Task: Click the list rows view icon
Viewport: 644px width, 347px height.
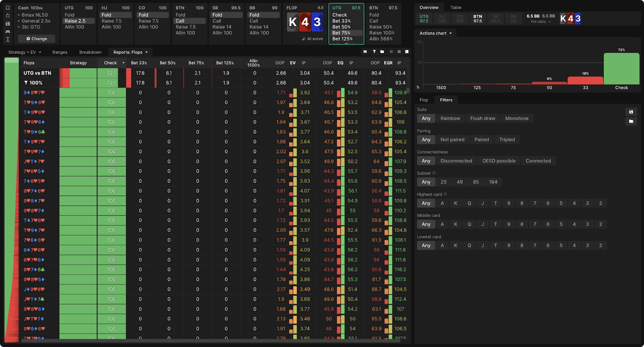Action: coord(365,52)
